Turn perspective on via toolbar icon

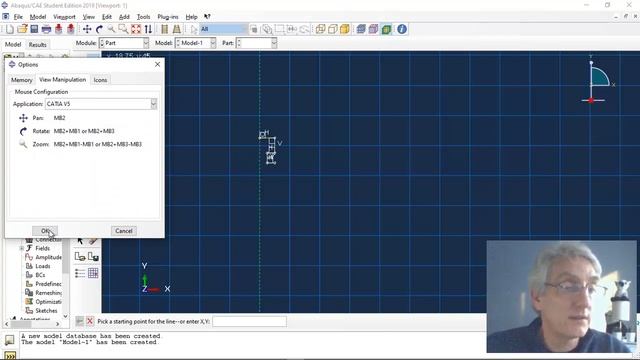(x=176, y=29)
